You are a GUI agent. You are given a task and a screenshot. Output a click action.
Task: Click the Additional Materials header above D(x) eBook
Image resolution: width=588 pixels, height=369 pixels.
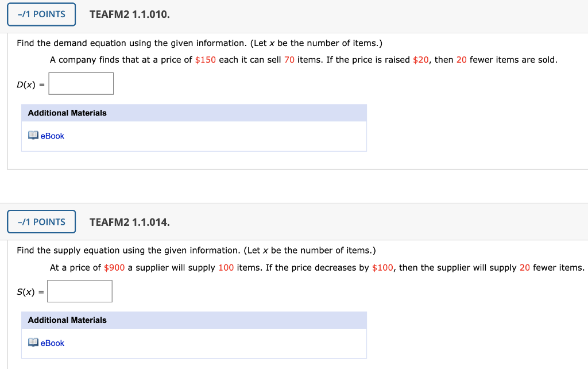point(67,113)
